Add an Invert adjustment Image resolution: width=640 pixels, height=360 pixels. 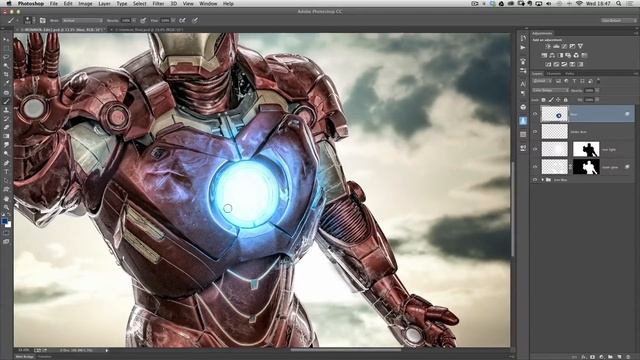coord(548,64)
